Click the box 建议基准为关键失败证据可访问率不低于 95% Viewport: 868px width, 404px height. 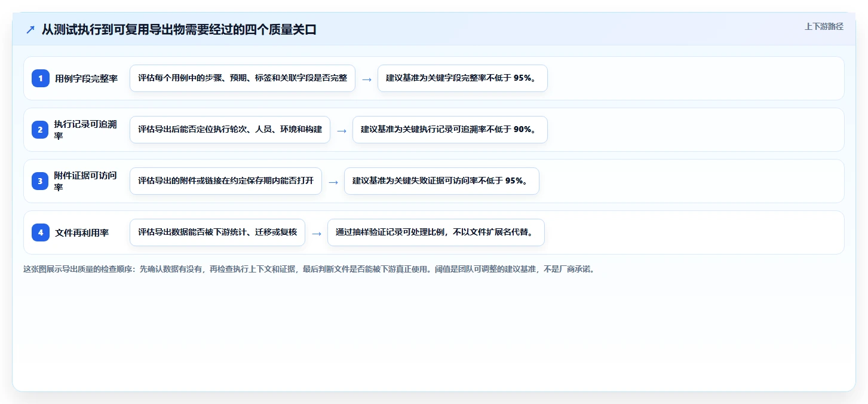click(x=441, y=181)
